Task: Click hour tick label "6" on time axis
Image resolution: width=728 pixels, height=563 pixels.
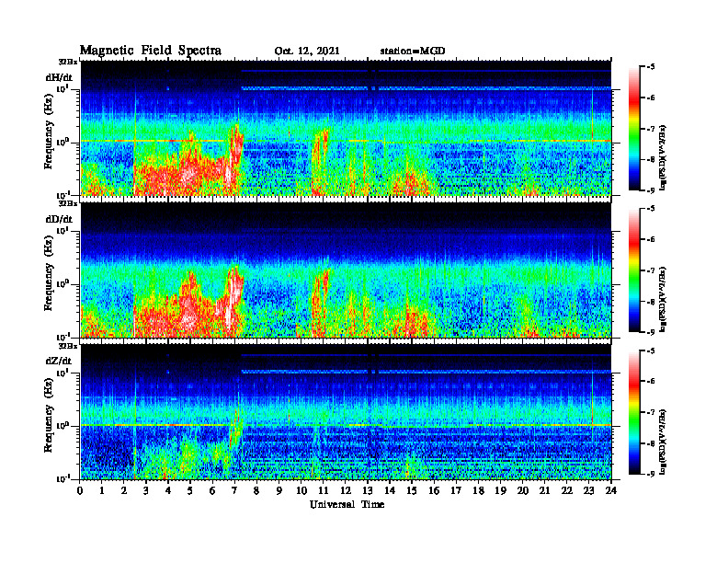Action: point(212,491)
